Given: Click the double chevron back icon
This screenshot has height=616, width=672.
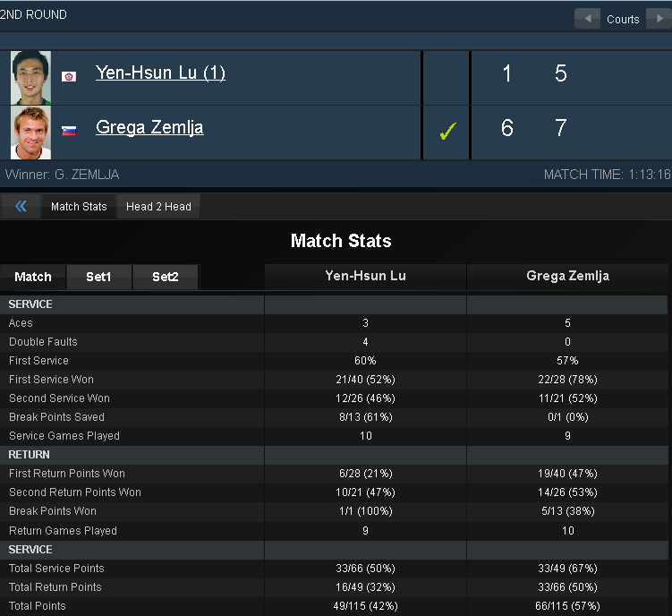Looking at the screenshot, I should (21, 206).
